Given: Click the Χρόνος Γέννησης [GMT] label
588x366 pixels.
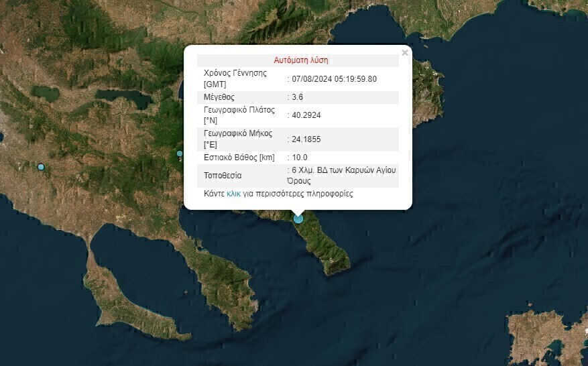Looking at the screenshot, I should 235,78.
